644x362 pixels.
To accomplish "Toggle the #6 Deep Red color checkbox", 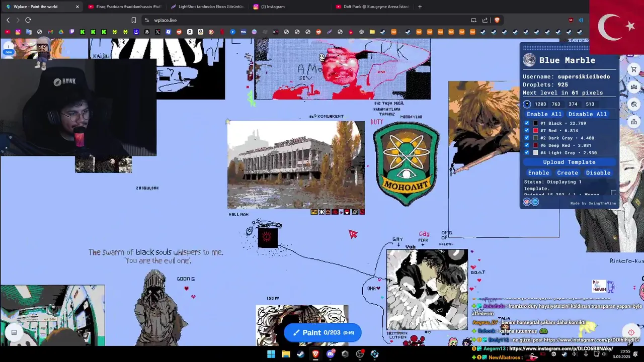I will [527, 145].
